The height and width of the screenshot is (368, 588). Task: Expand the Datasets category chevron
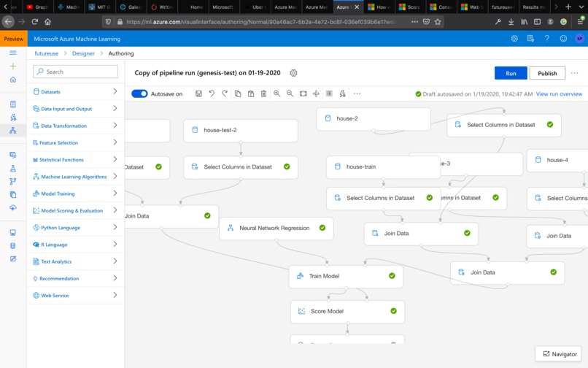(115, 91)
